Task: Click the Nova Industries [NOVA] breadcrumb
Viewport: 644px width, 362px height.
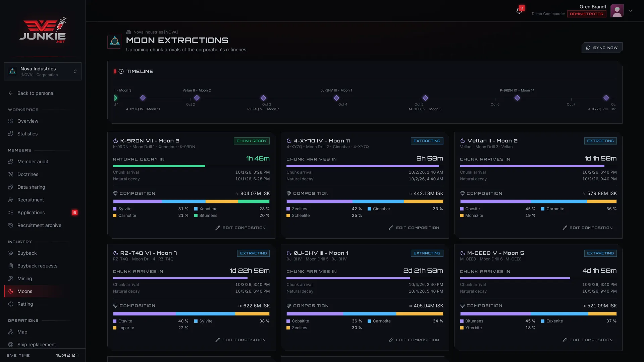Action: tap(155, 32)
